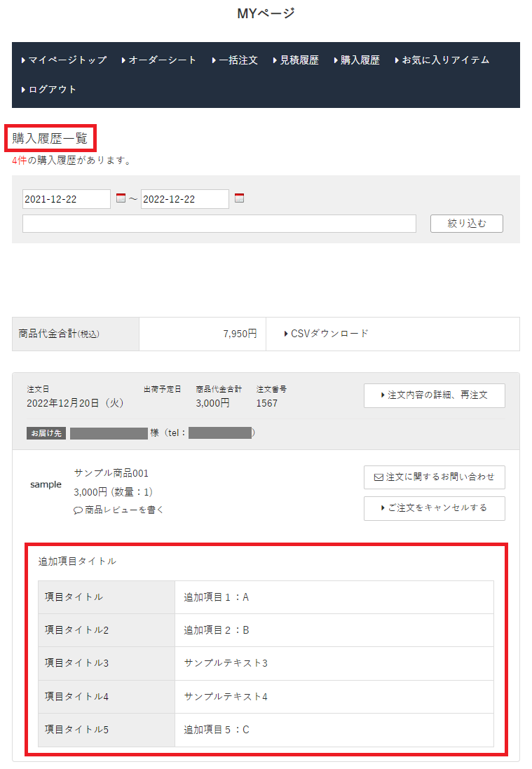Open calendar picker for end date

click(239, 199)
